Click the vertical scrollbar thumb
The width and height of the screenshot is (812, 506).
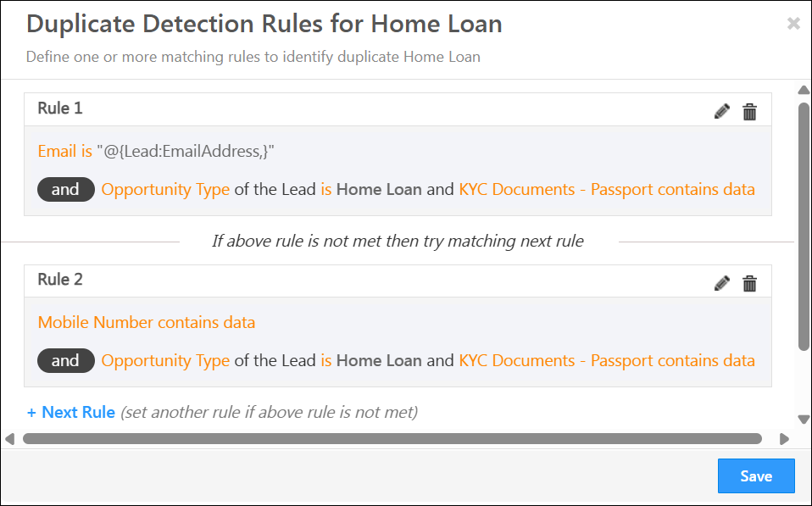coord(804,227)
